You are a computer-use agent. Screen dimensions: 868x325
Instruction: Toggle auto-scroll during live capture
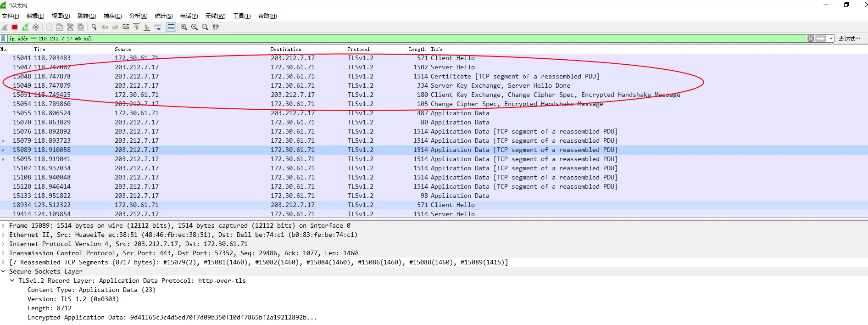click(157, 27)
